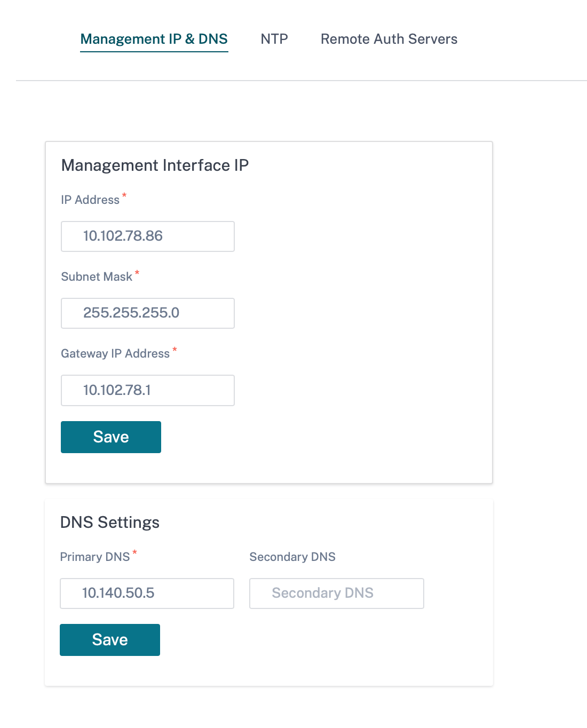The height and width of the screenshot is (728, 587).
Task: Open the Management IP & DNS tab
Action: click(x=154, y=39)
